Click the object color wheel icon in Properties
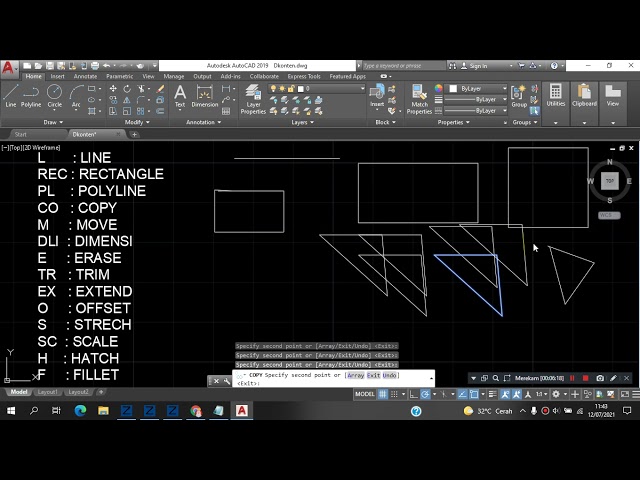Image resolution: width=640 pixels, height=480 pixels. coord(438,89)
